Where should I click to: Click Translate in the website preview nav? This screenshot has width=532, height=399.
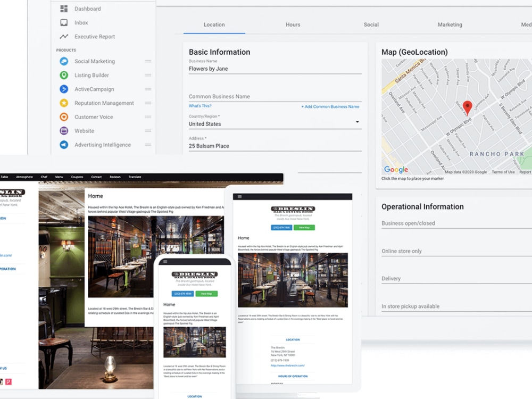click(x=135, y=177)
